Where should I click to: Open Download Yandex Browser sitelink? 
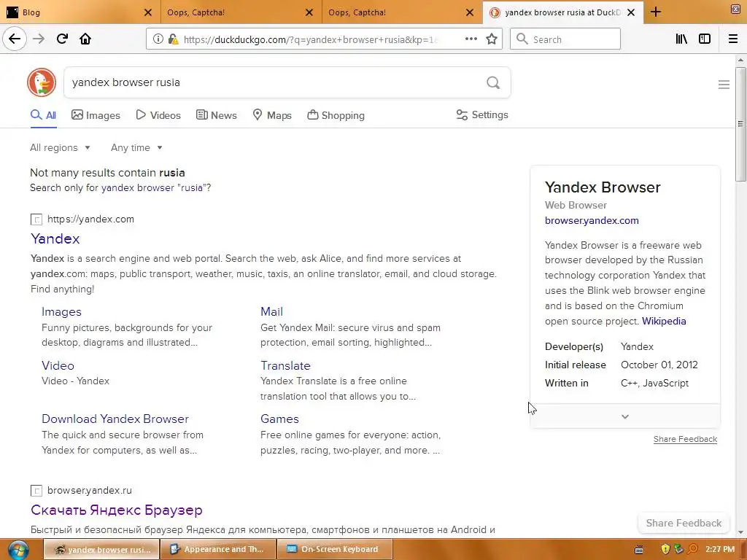[115, 419]
